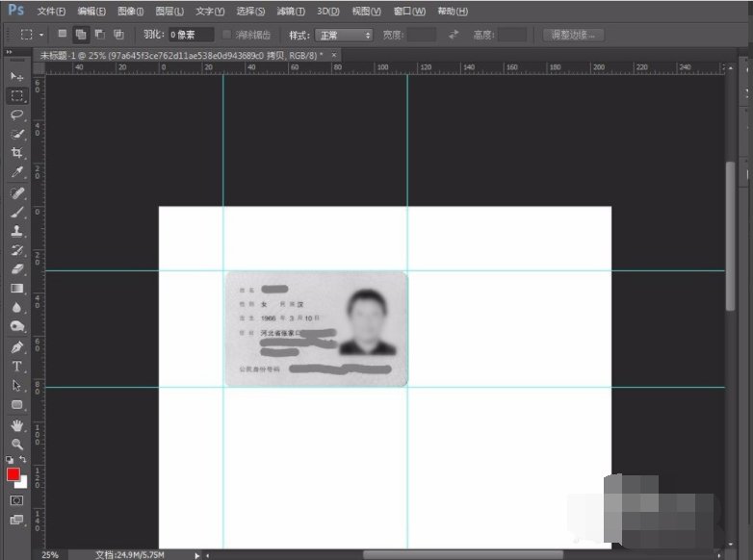The image size is (753, 560).
Task: Toggle Quick Mask mode in toolbox
Action: click(16, 501)
